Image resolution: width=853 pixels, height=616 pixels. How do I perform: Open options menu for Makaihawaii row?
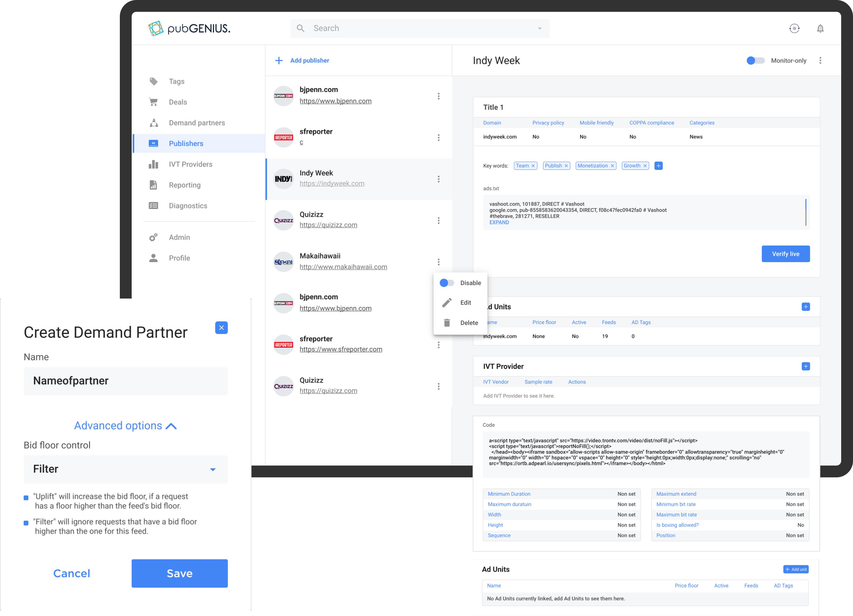click(x=439, y=262)
